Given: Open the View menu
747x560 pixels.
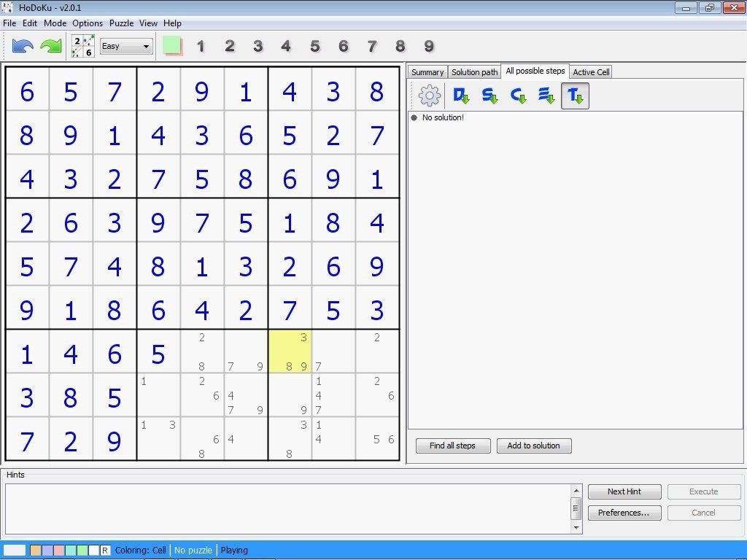Looking at the screenshot, I should pos(148,23).
